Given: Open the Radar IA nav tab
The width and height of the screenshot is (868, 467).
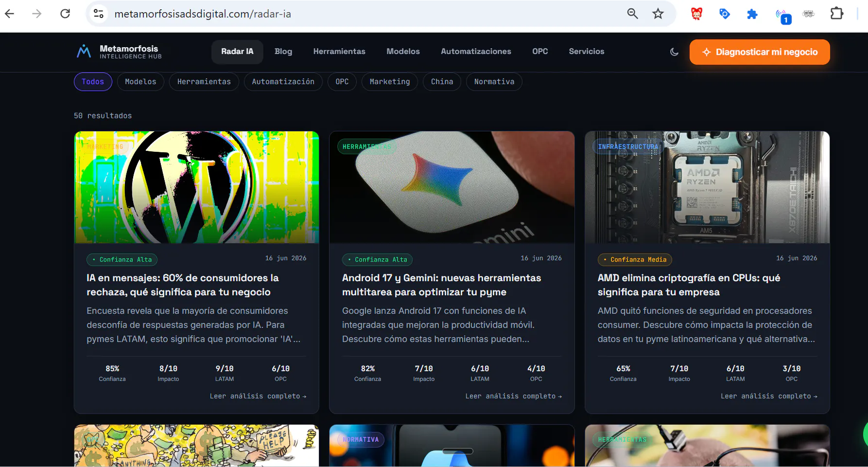Looking at the screenshot, I should [237, 52].
